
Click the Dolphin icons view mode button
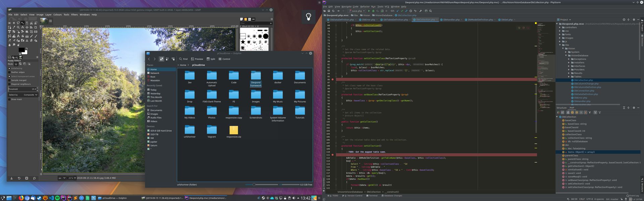point(161,59)
